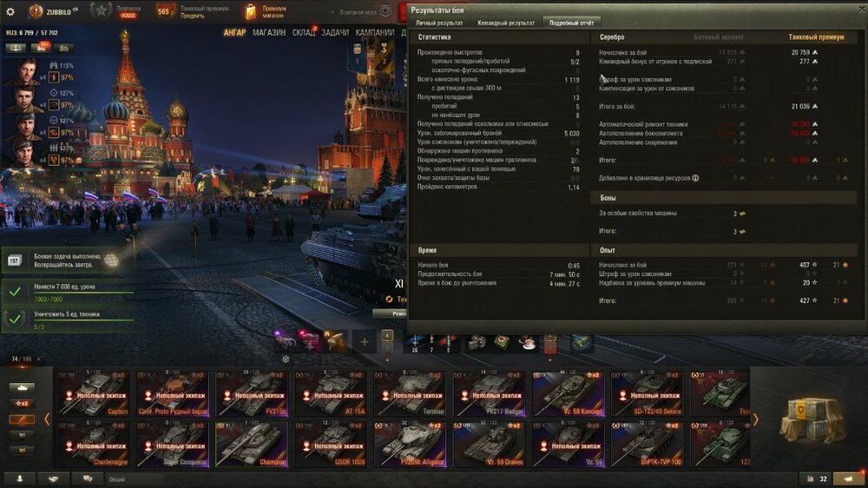Open contacts with the person icon button

pos(19,479)
